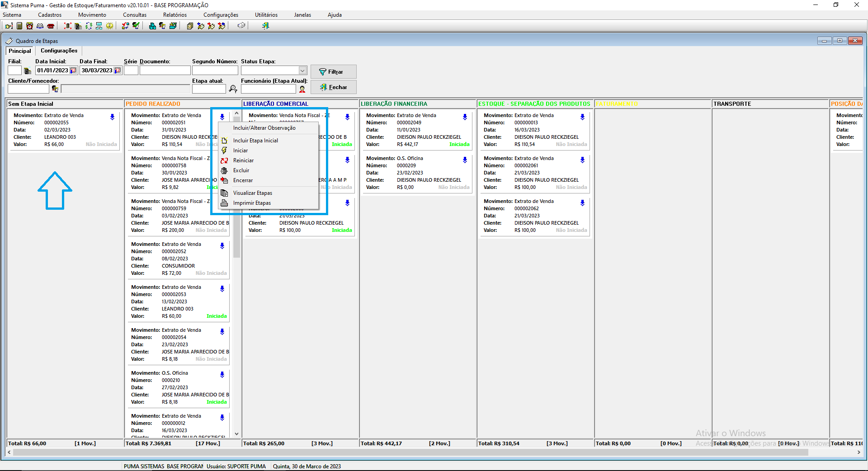This screenshot has width=868, height=471.
Task: Click the Documento input field
Action: (165, 71)
